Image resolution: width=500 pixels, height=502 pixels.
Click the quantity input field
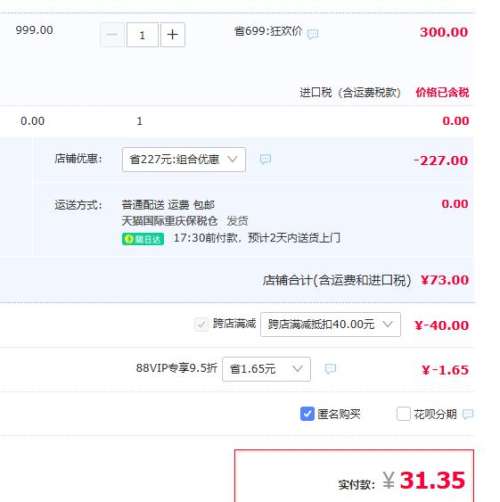point(142,35)
